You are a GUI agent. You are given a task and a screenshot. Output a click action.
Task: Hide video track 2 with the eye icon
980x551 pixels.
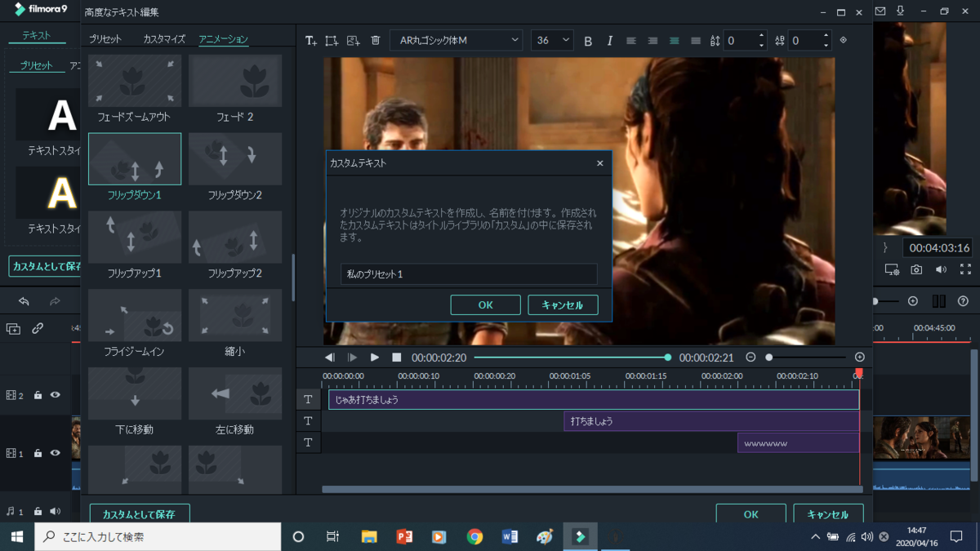click(x=55, y=395)
